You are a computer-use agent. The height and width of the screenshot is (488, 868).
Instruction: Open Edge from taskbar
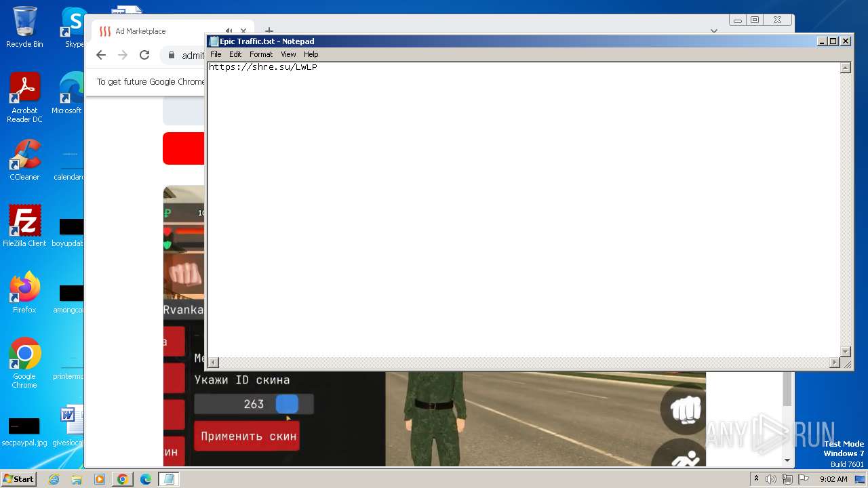(145, 479)
